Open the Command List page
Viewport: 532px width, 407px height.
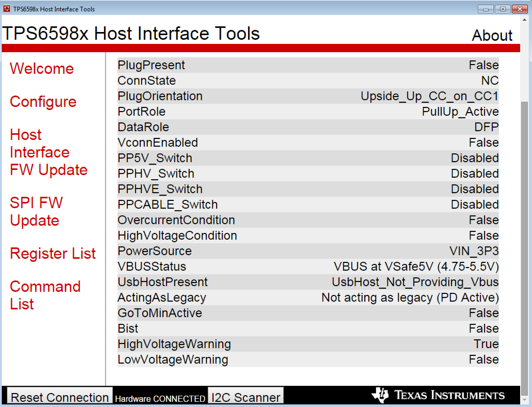point(45,295)
